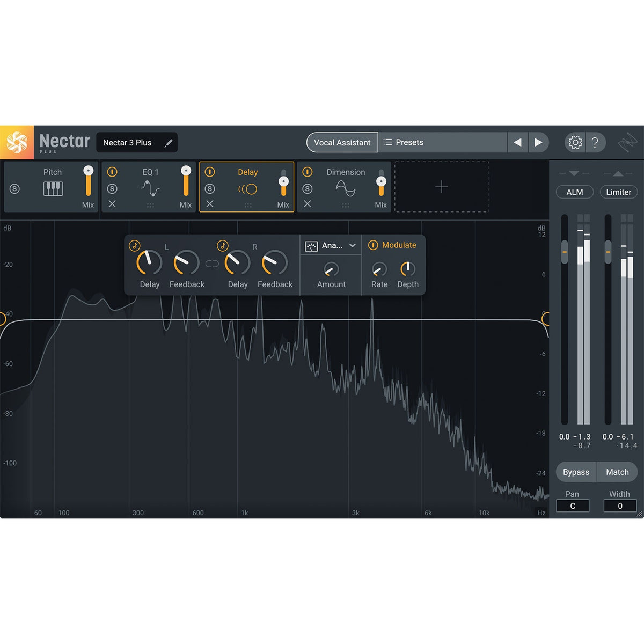
Task: Select Dimension module wave icon
Action: pyautogui.click(x=346, y=188)
